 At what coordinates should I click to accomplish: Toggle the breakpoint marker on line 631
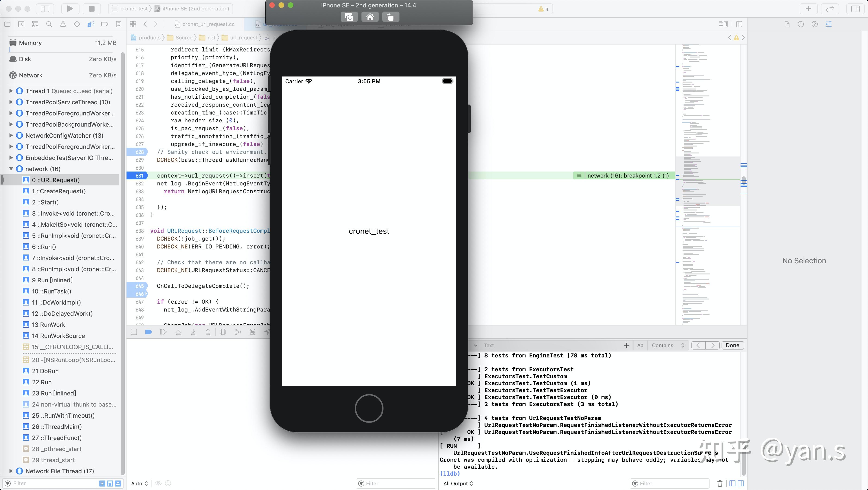tap(137, 175)
